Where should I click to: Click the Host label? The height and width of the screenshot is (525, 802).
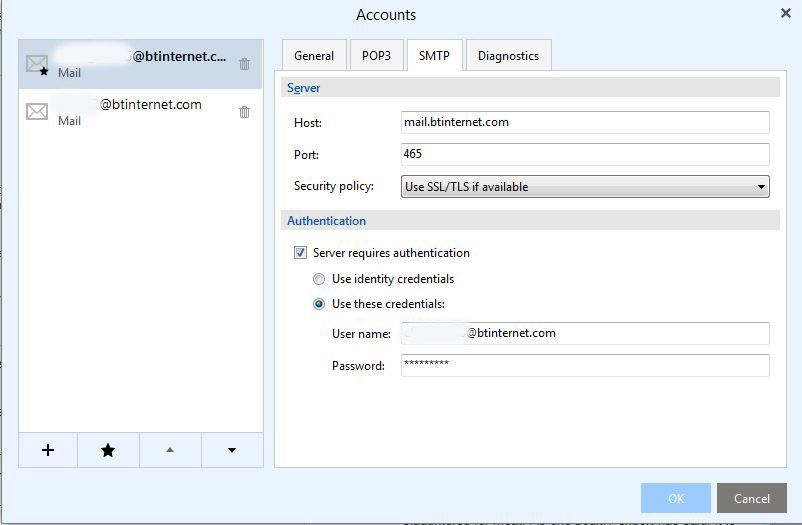pos(308,123)
